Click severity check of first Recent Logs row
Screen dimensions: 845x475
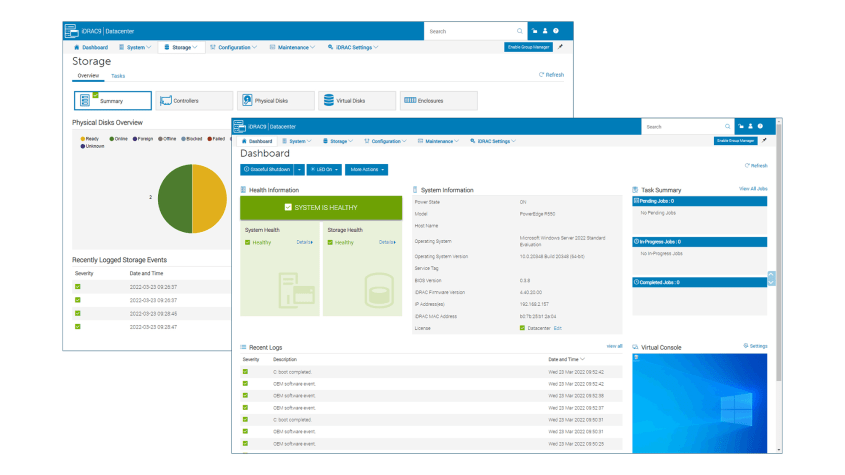[x=245, y=371]
